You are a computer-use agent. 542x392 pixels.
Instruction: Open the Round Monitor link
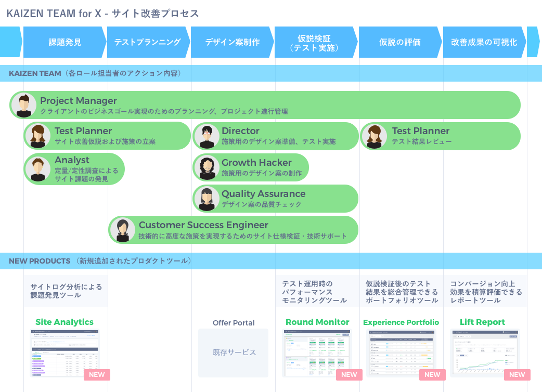(317, 322)
